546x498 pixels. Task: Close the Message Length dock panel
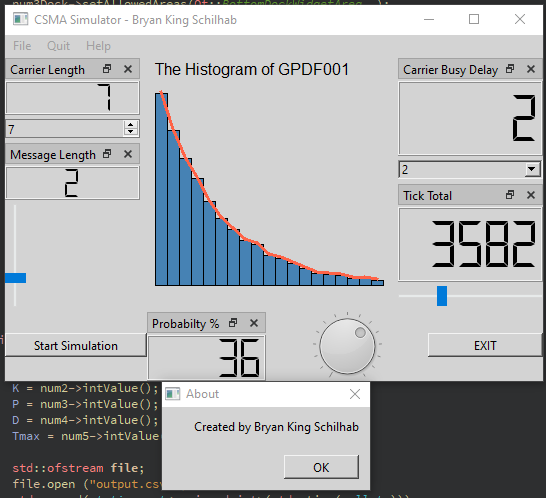point(128,154)
